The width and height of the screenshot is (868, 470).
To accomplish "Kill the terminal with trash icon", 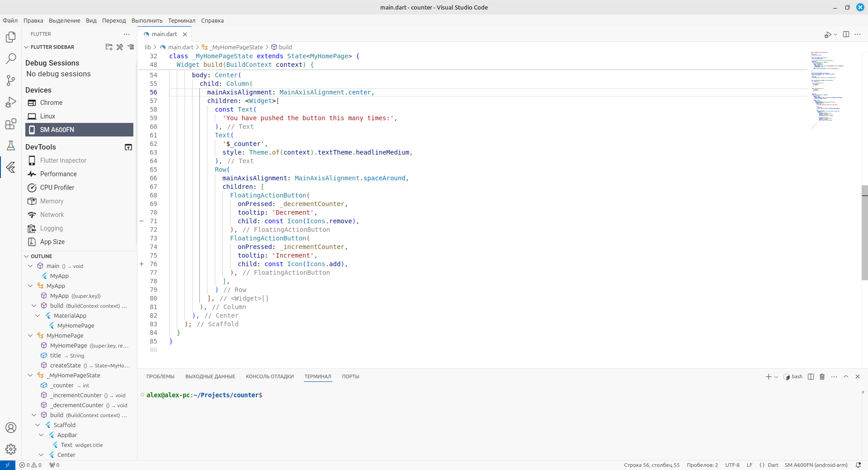I will [x=822, y=376].
